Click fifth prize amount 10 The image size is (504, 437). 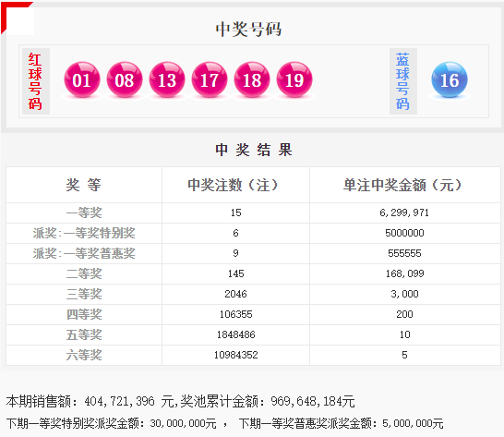(404, 334)
